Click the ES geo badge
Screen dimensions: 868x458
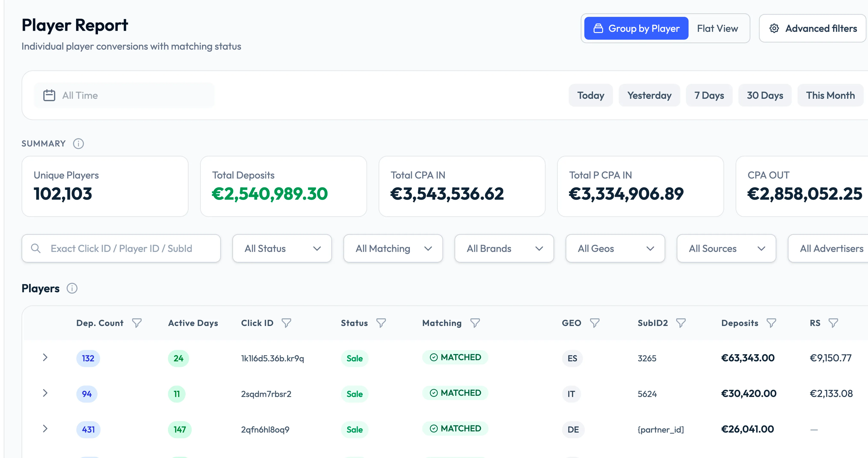[572, 358]
